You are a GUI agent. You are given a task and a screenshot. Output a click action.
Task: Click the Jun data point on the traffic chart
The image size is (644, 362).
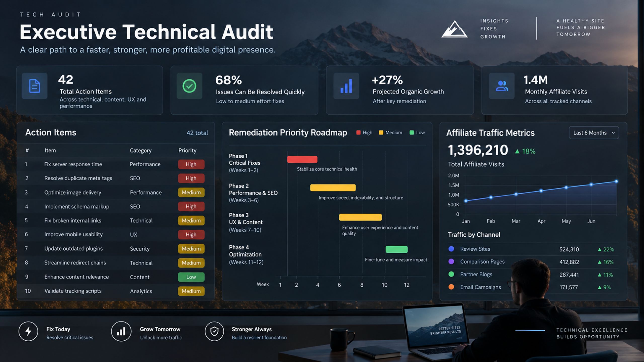point(591,185)
